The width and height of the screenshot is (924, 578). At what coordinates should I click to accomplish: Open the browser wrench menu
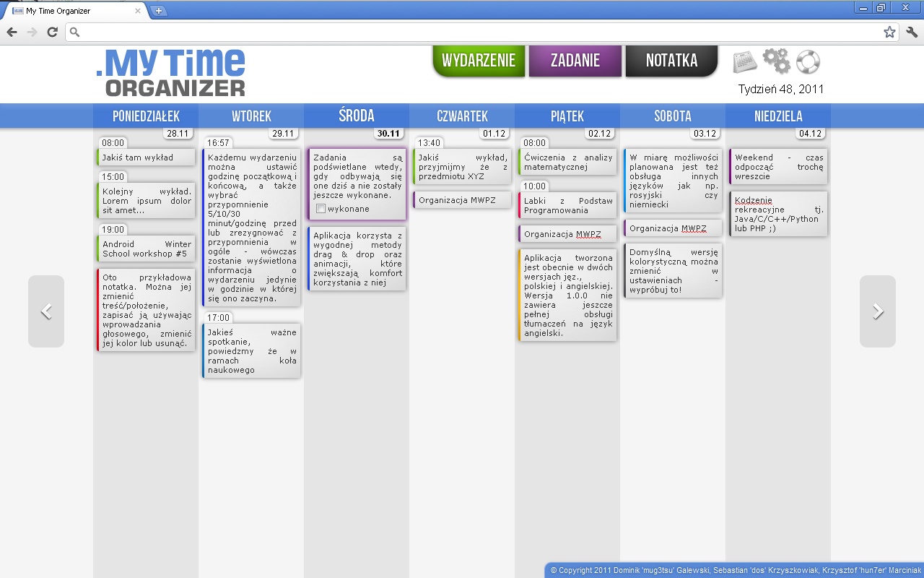(x=911, y=32)
